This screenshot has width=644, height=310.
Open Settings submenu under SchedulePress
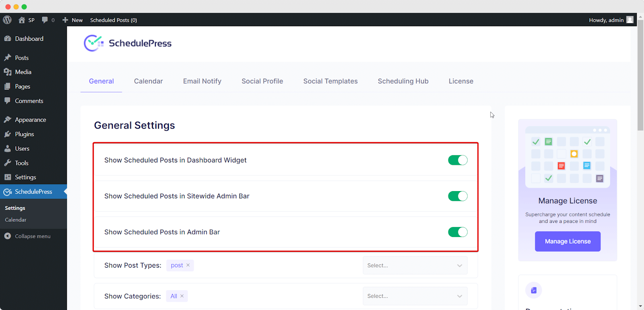click(15, 208)
